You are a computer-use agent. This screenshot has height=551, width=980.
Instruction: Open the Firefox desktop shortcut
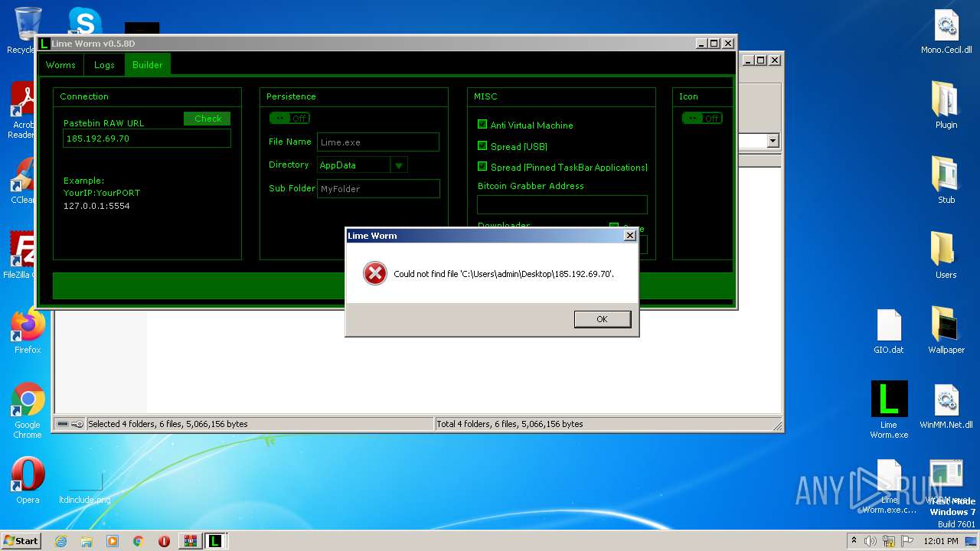click(x=28, y=331)
